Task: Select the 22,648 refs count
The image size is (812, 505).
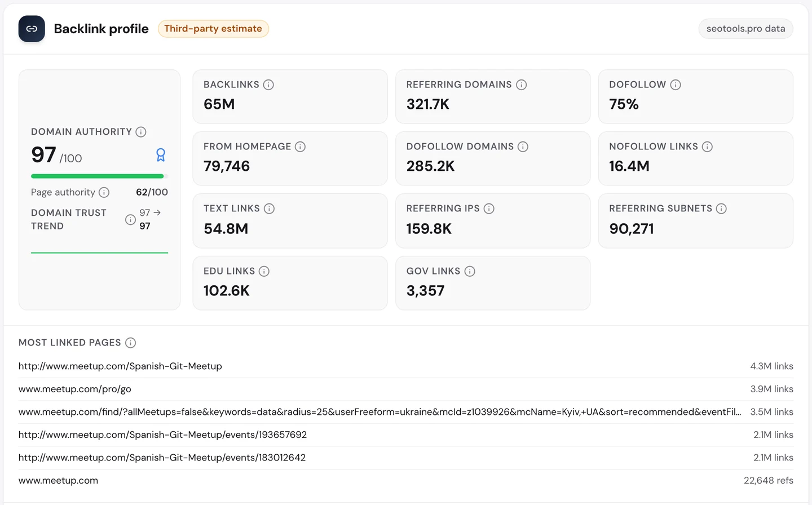Action: coord(769,481)
